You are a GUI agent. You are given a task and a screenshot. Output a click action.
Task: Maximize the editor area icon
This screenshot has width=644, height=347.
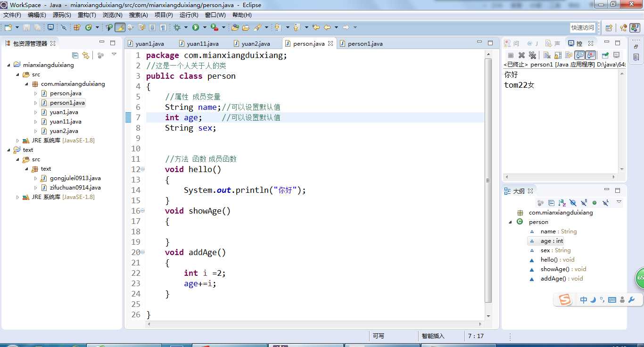[x=490, y=43]
